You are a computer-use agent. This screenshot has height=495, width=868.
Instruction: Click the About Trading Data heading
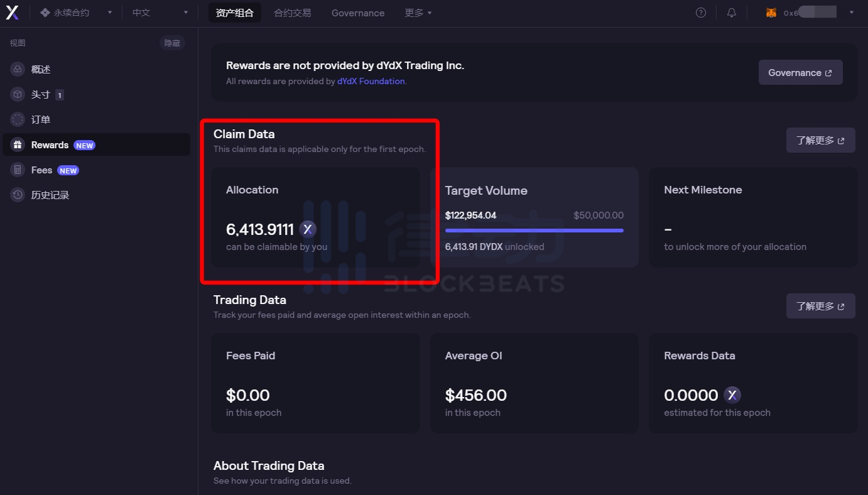point(269,465)
